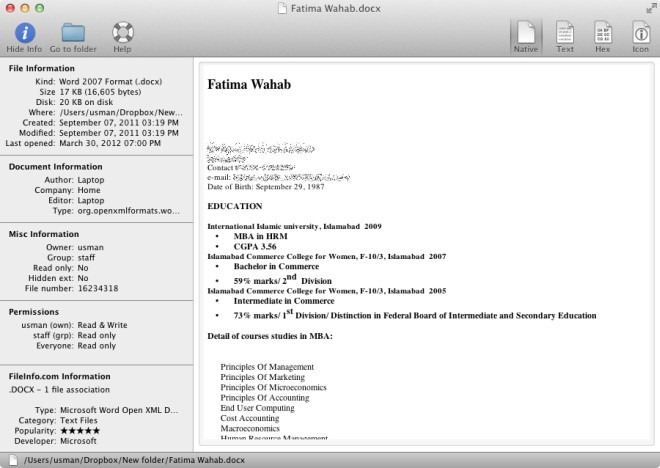Click the 'Bachelor in Commerce' bullet
The width and height of the screenshot is (660, 468).
(x=276, y=266)
